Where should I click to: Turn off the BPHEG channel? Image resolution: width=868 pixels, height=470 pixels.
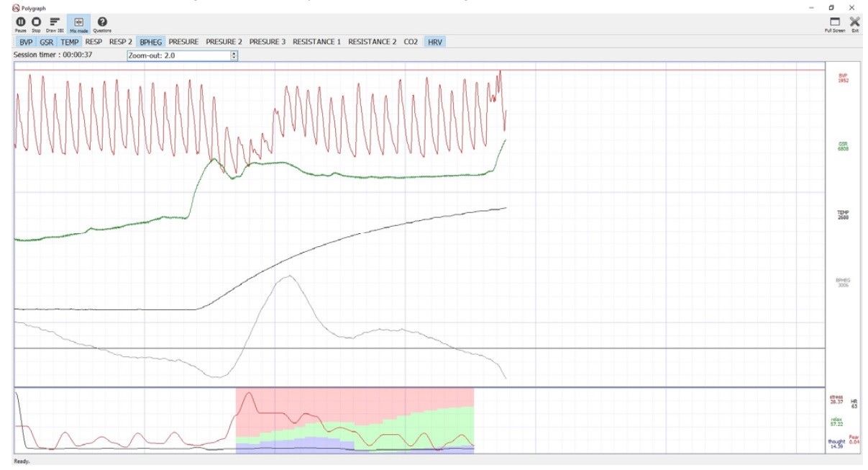tap(151, 42)
